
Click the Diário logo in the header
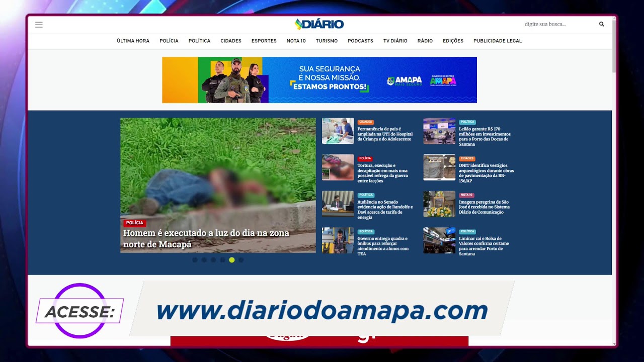pos(319,24)
